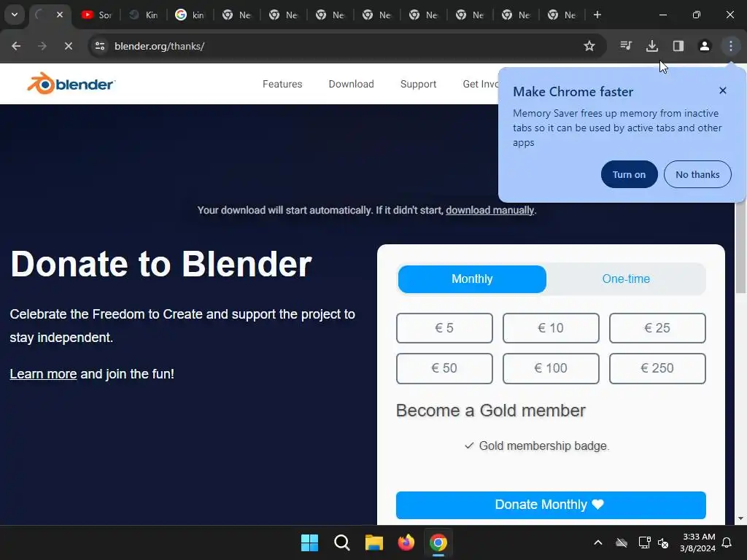Image resolution: width=747 pixels, height=560 pixels.
Task: Open the Windows Start menu
Action: coord(309,542)
